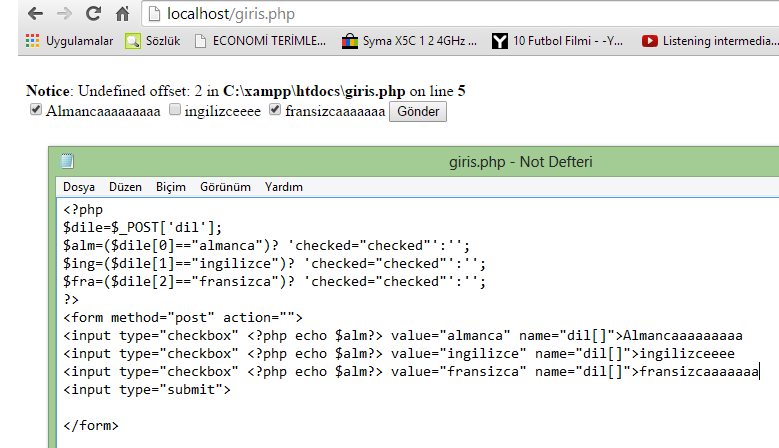Screen dimensions: 779x448
Task: Click the browser forward arrow
Action: (x=64, y=14)
